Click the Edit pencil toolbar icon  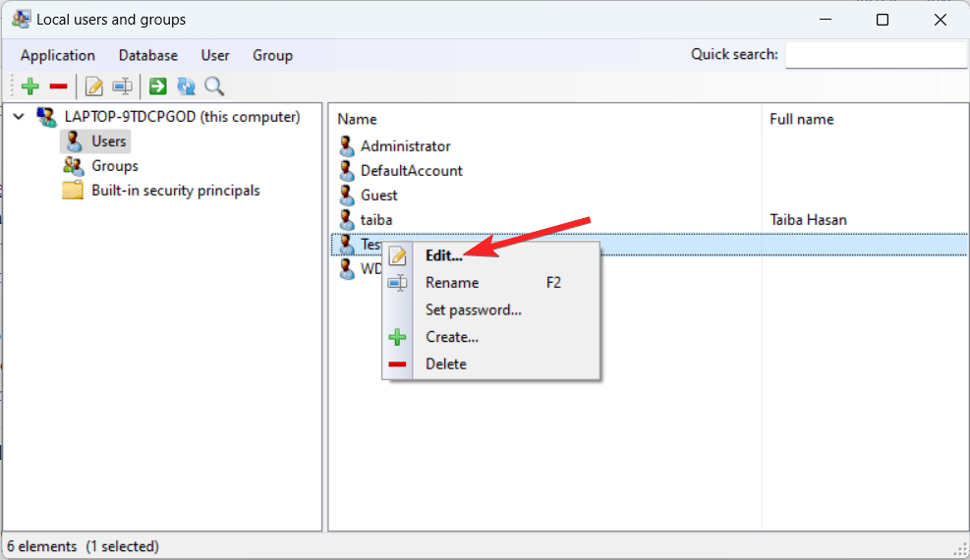pos(94,86)
